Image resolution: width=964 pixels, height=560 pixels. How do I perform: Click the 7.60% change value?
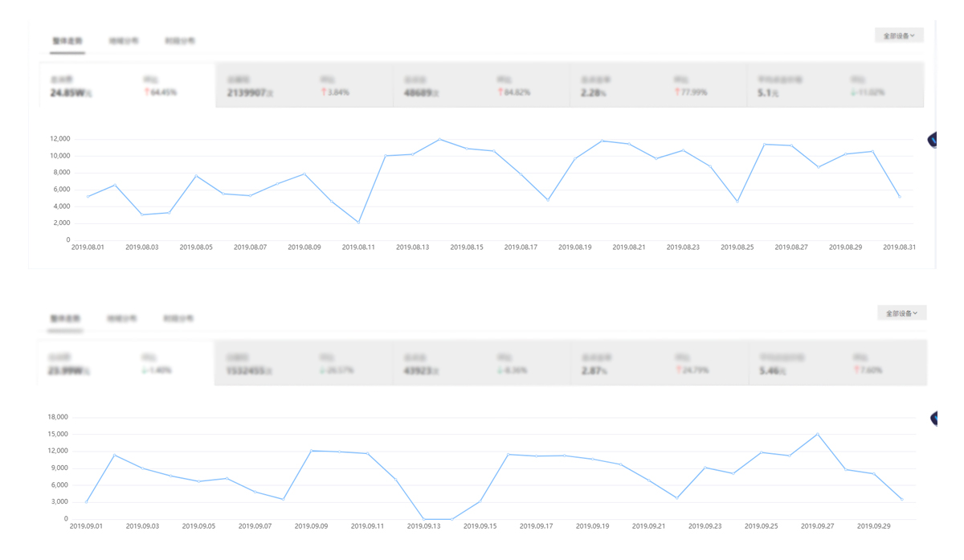pos(868,370)
